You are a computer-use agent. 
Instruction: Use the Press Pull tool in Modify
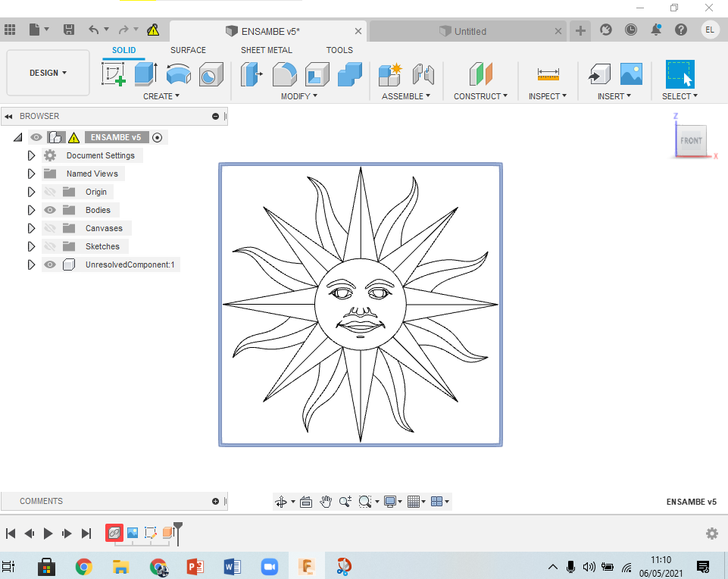[250, 74]
